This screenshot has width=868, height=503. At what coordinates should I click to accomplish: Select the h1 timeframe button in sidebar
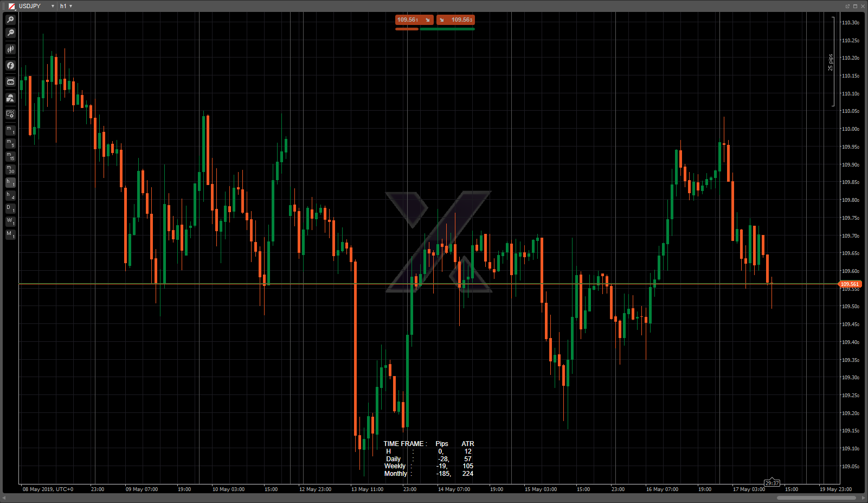click(x=10, y=182)
